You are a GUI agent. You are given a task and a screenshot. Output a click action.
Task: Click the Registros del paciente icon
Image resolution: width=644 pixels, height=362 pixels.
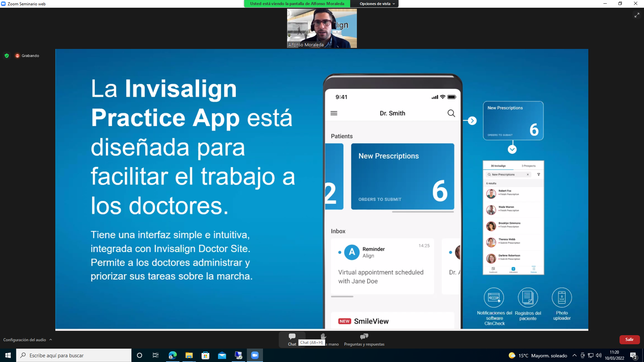point(528,297)
